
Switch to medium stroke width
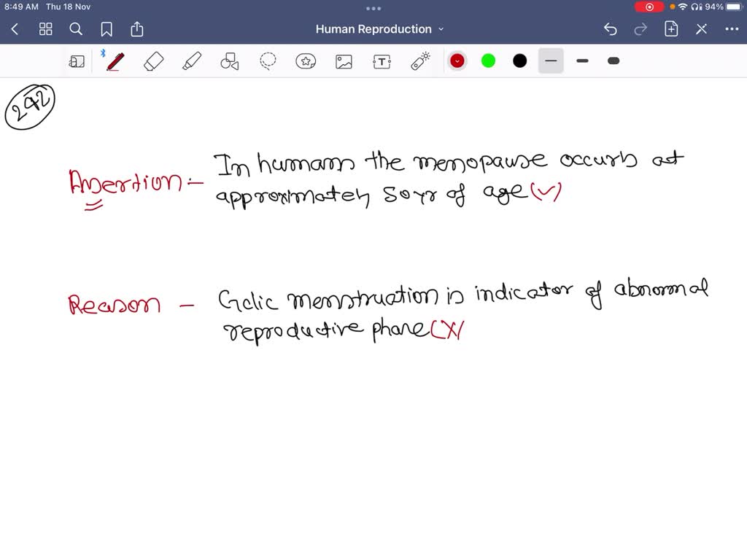click(582, 61)
